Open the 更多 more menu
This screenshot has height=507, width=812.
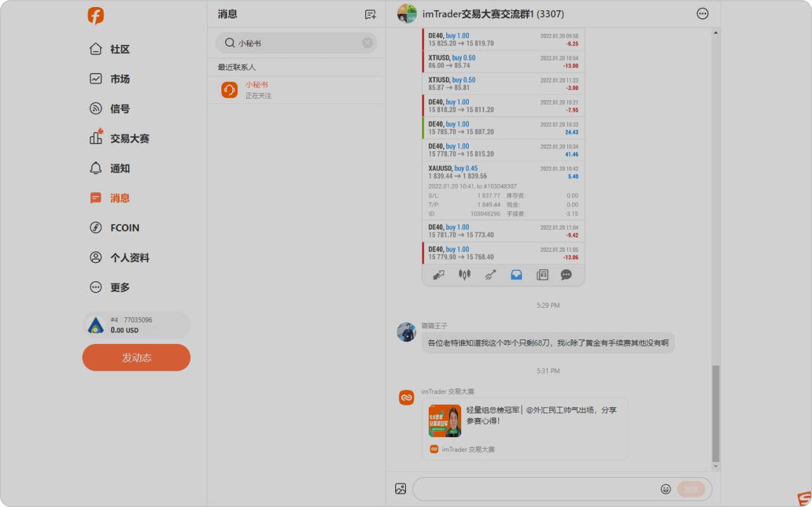click(x=110, y=287)
